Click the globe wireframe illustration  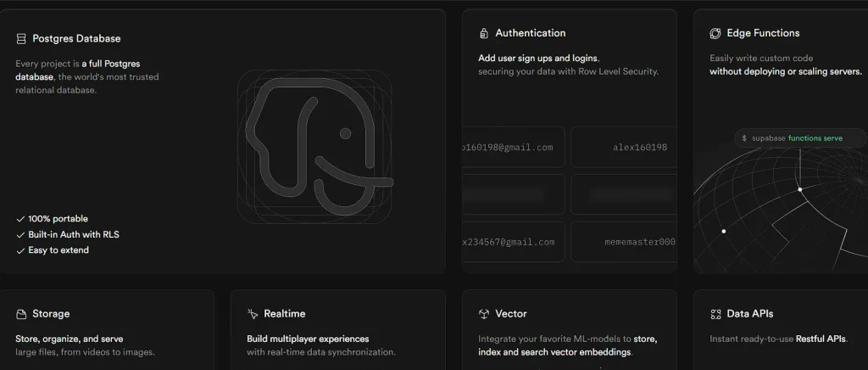pyautogui.click(x=781, y=210)
